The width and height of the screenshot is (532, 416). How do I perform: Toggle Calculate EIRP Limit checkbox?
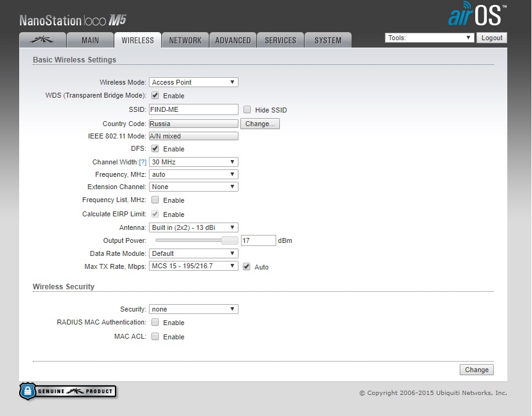point(155,214)
